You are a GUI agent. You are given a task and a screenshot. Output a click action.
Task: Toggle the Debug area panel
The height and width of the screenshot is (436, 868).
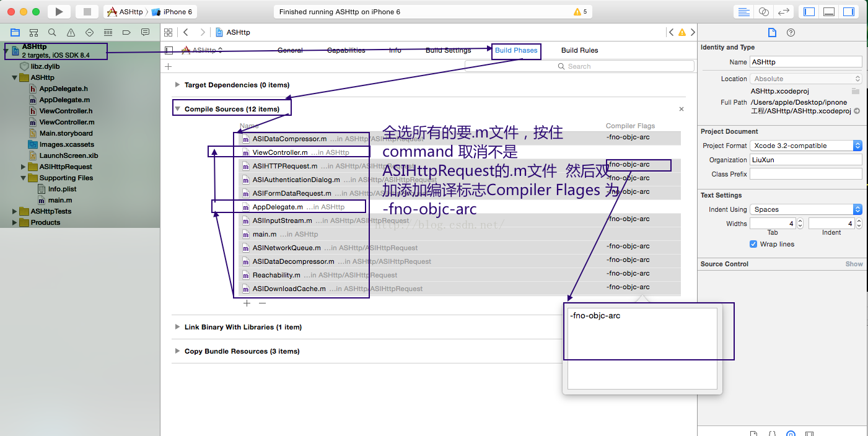[829, 11]
